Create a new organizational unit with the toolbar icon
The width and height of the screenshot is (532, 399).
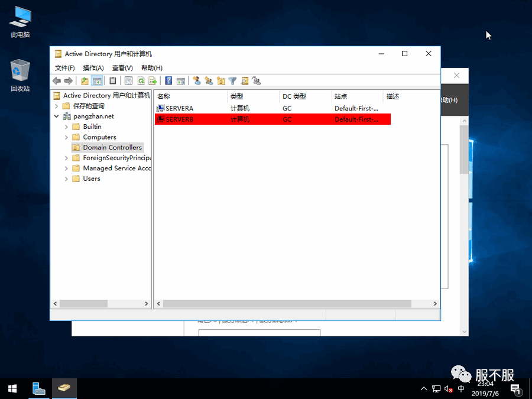[221, 81]
